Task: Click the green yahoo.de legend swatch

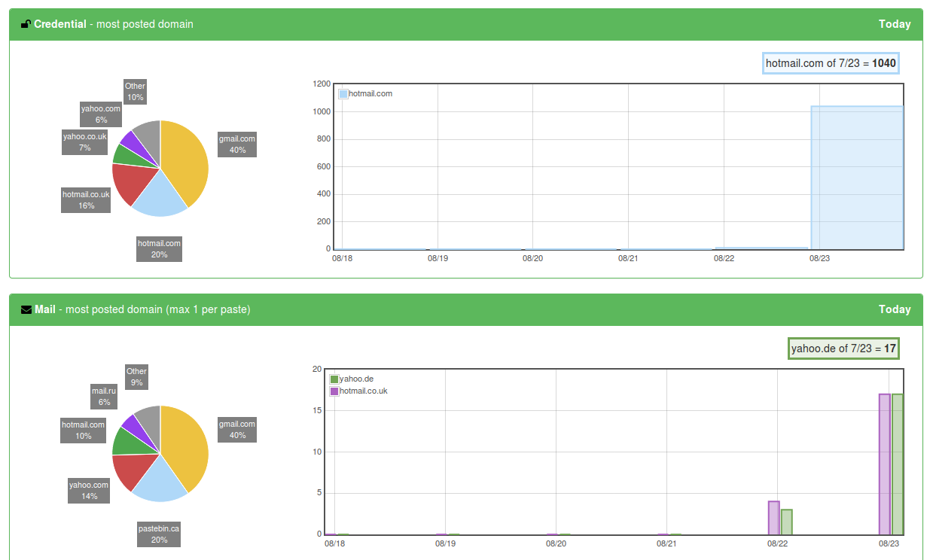Action: tap(334, 379)
